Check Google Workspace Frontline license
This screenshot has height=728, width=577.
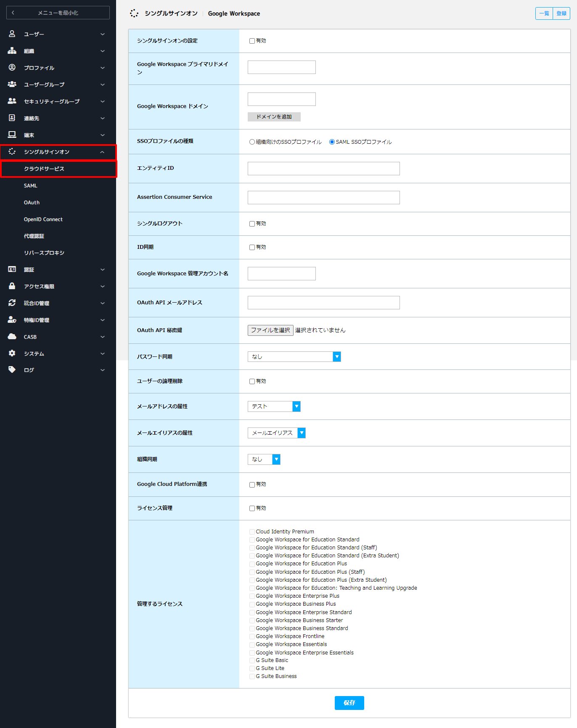[252, 637]
